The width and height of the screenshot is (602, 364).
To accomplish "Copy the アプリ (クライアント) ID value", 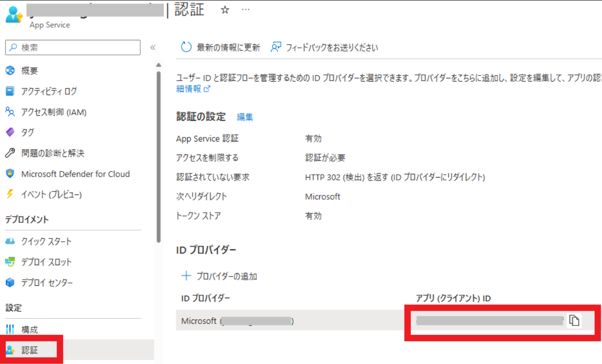I will click(574, 320).
